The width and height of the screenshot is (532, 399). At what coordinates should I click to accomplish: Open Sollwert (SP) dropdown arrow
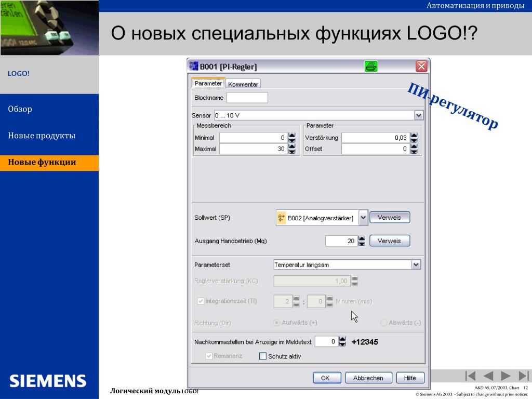point(363,218)
